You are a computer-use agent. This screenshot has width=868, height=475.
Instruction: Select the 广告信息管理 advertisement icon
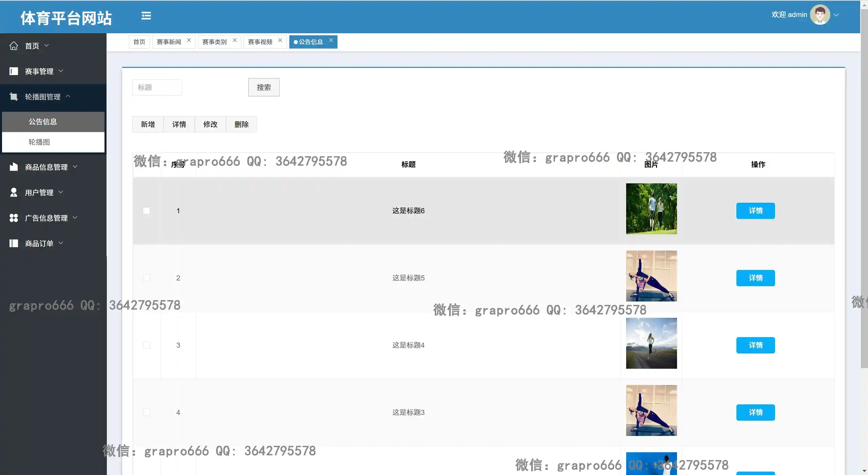click(14, 218)
